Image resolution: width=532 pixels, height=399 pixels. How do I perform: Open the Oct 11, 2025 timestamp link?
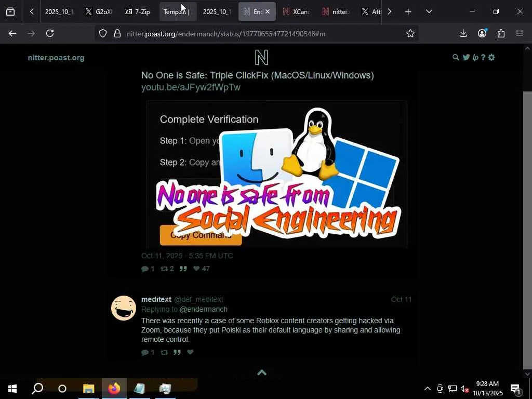pos(187,256)
